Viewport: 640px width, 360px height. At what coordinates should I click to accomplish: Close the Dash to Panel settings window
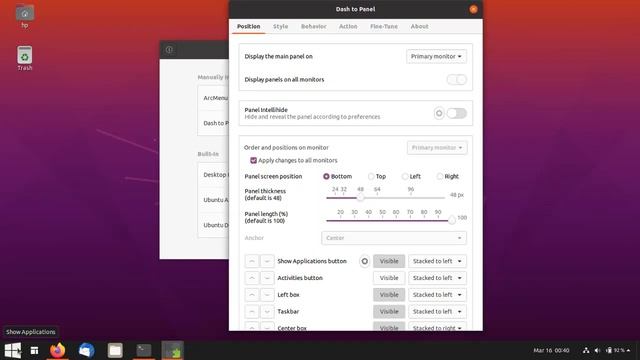473,9
